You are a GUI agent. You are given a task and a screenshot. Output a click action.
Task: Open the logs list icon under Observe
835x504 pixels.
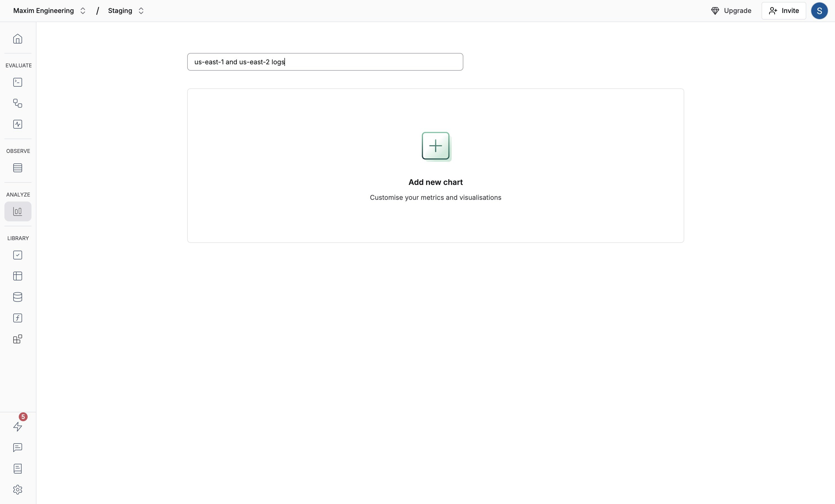click(18, 168)
